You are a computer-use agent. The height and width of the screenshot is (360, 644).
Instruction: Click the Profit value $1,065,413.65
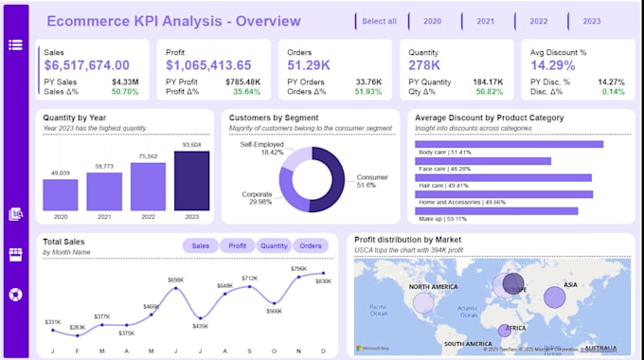[x=208, y=65]
